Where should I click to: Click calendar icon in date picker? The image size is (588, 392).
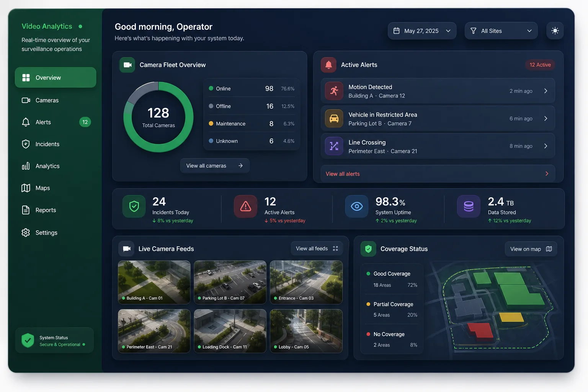(397, 31)
